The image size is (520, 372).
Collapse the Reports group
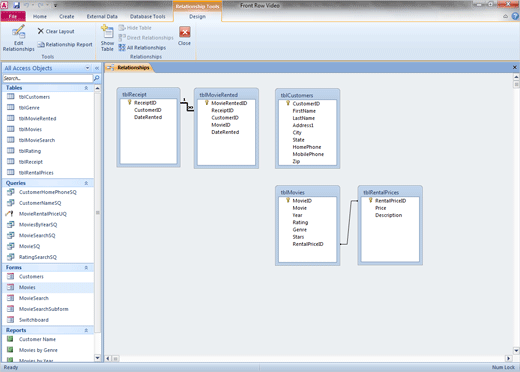[x=86, y=330]
